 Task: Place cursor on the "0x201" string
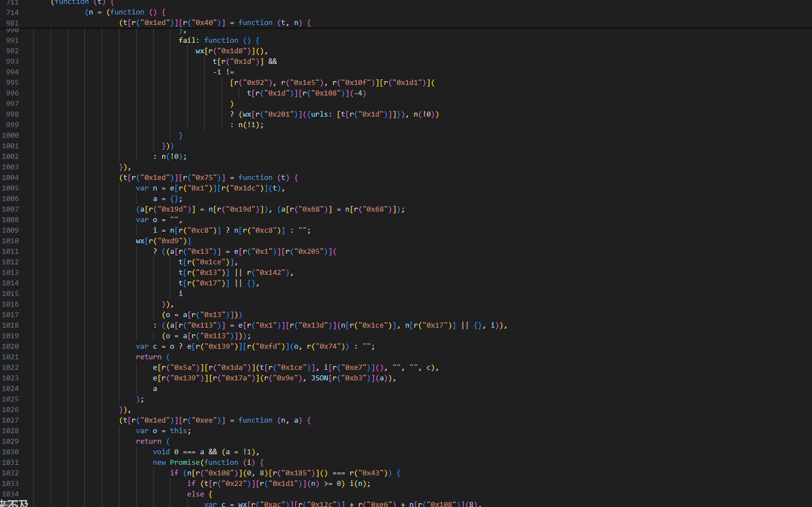(x=279, y=114)
